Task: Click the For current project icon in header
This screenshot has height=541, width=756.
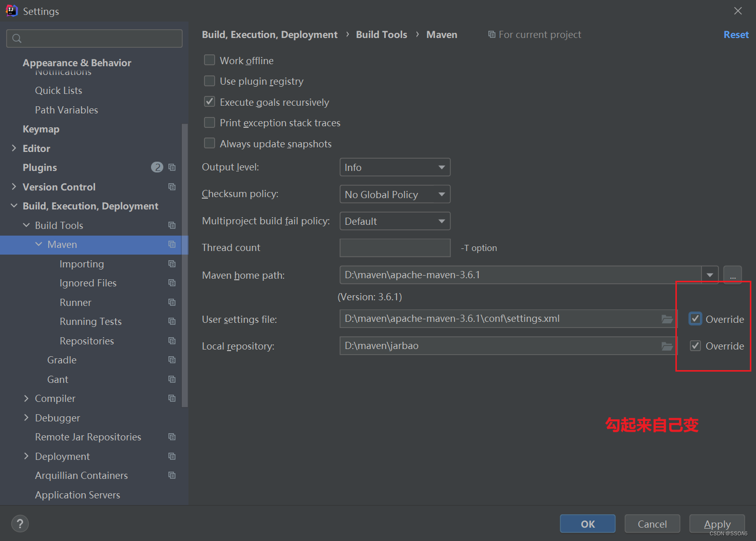Action: [x=492, y=34]
